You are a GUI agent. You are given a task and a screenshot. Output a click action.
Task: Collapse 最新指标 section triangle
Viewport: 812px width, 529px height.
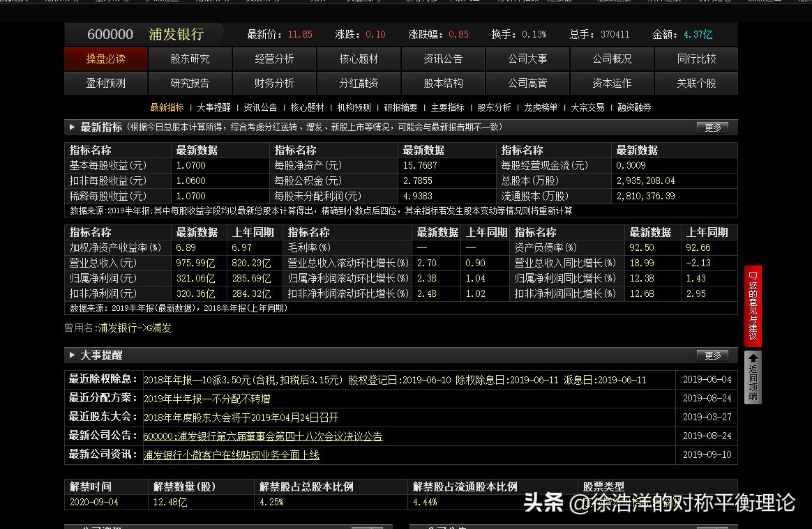(72, 128)
